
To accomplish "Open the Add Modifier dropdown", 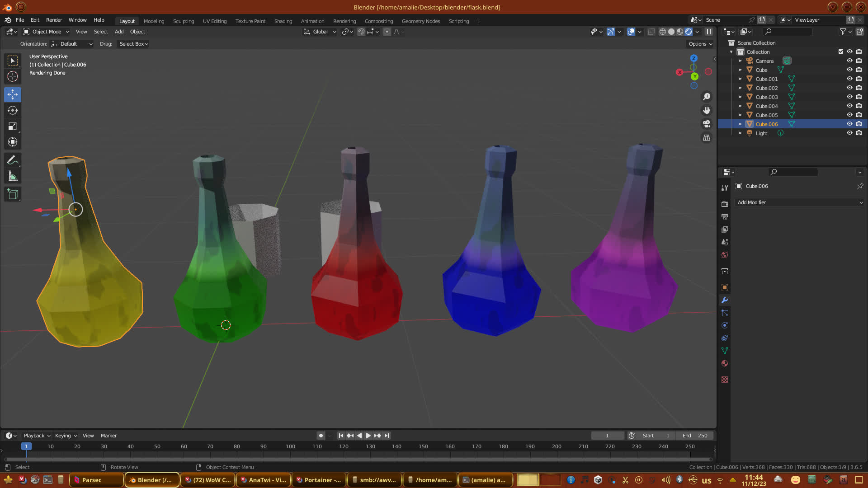I will pyautogui.click(x=799, y=202).
